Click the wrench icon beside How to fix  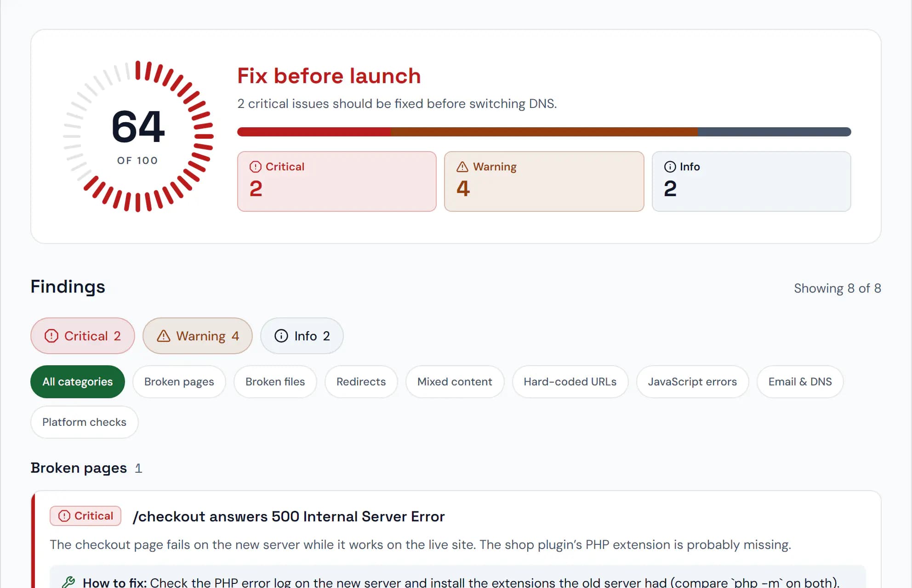[x=68, y=582]
